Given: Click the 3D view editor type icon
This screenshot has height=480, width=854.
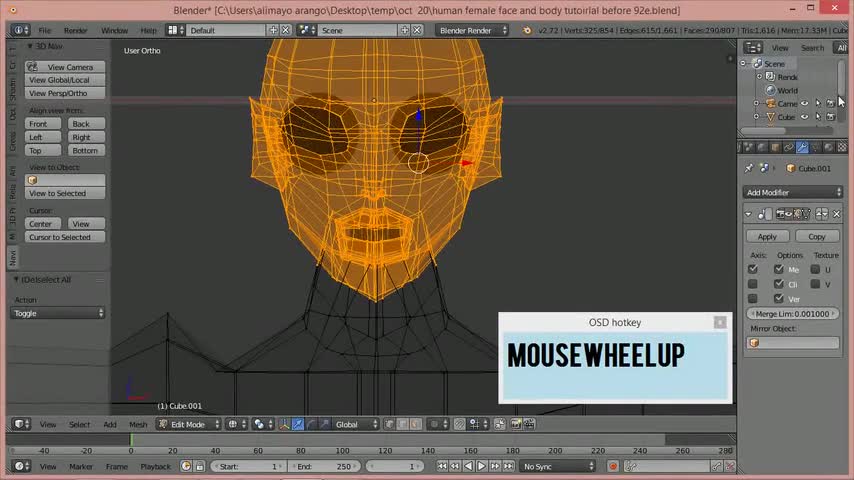Looking at the screenshot, I should (x=19, y=424).
